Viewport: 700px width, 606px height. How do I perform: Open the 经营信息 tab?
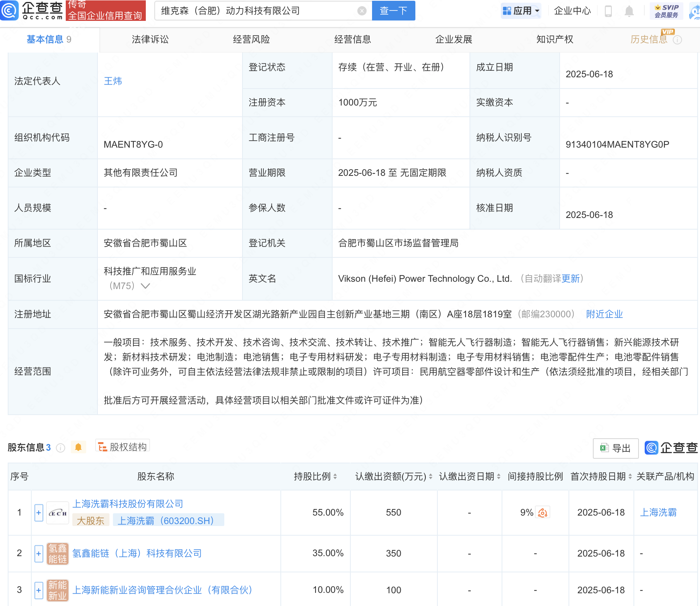353,39
